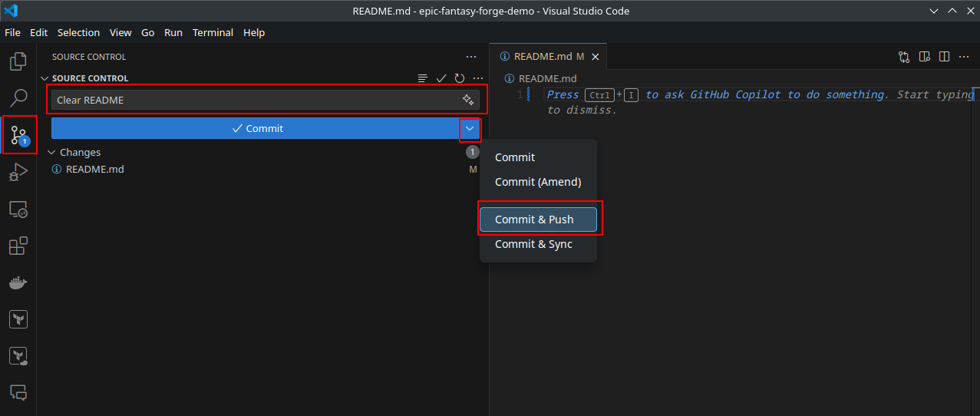This screenshot has width=980, height=416.
Task: Open the Explorer view in activity bar
Action: coord(18,61)
